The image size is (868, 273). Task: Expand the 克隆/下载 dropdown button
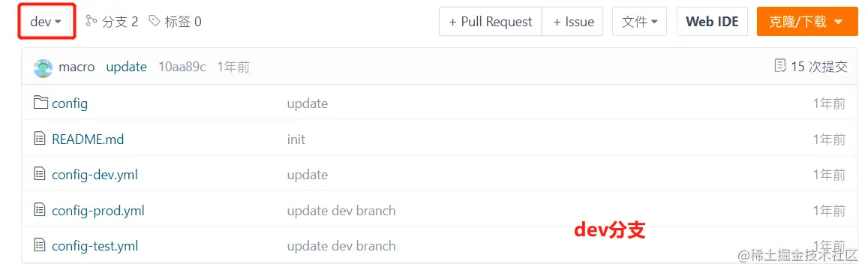[x=807, y=22]
